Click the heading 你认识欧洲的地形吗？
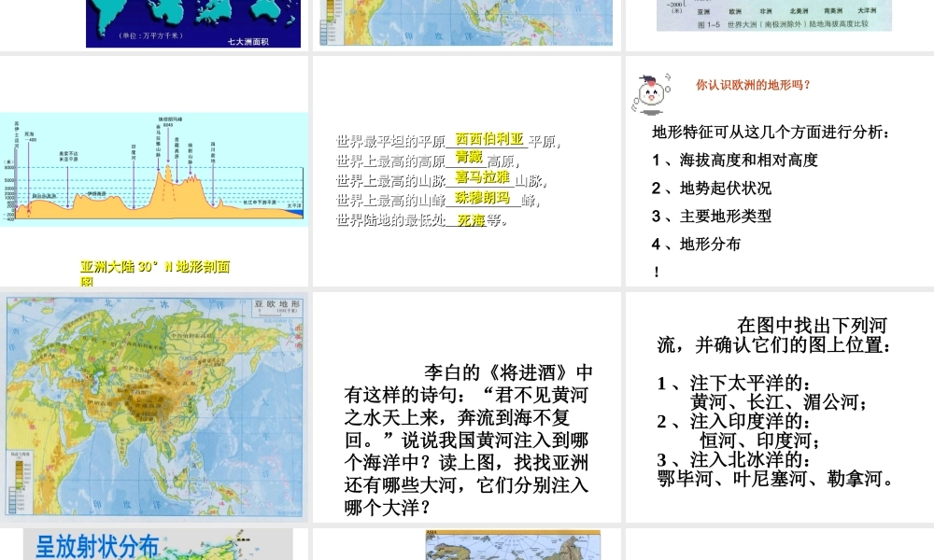 click(754, 85)
